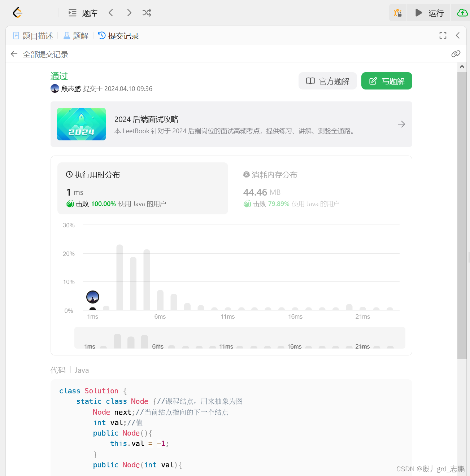Click the mini range chart below histogram
Viewport: 470px width, 476px height.
[240, 338]
